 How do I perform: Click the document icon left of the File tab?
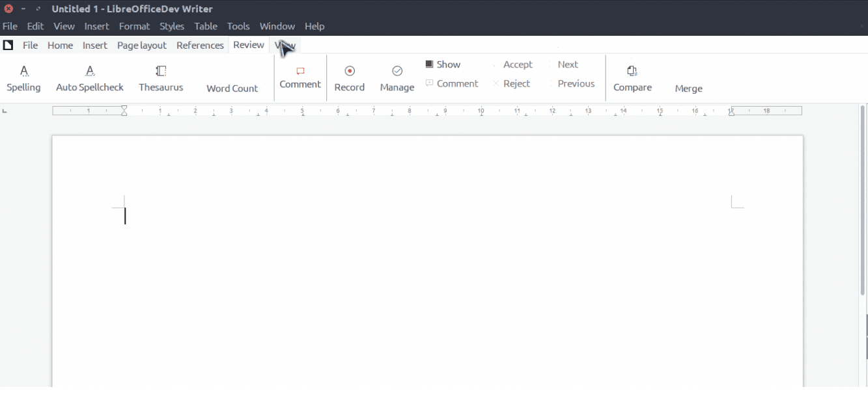pos(8,45)
